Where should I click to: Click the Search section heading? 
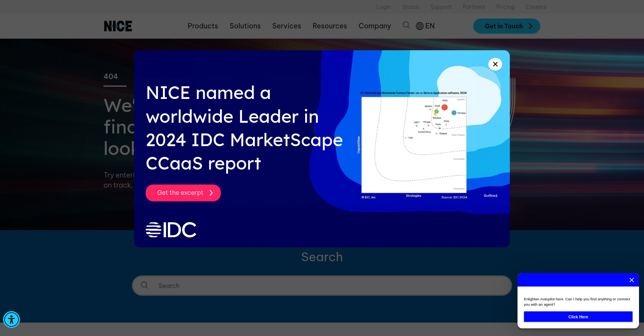point(322,257)
